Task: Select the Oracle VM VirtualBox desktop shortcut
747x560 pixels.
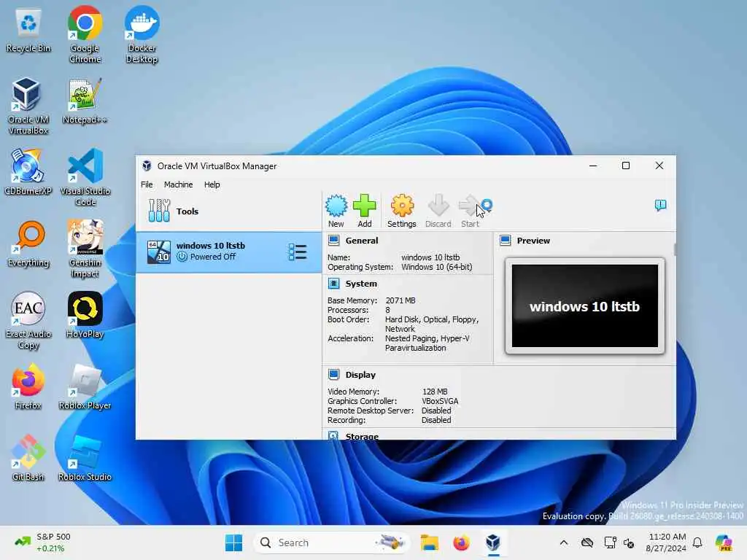Action: 28,106
